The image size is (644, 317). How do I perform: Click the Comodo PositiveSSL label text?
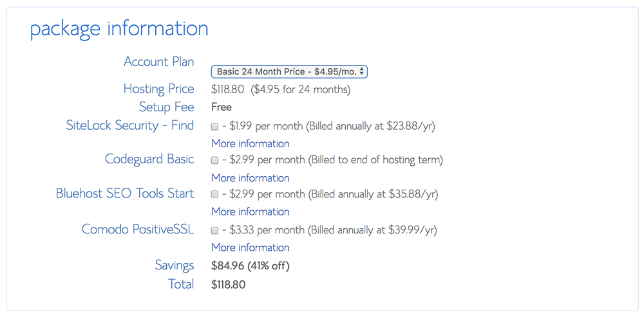point(138,230)
